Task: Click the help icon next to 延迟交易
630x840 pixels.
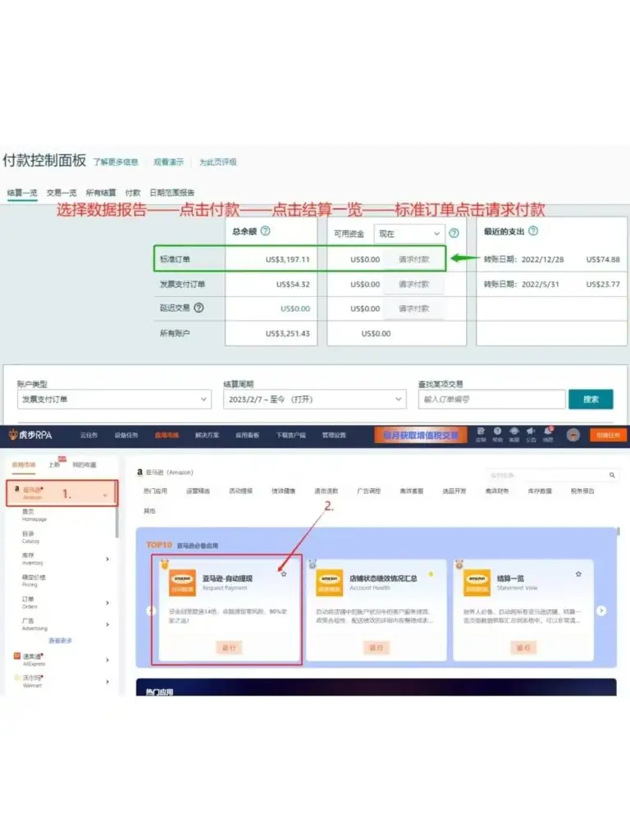Action: (199, 308)
